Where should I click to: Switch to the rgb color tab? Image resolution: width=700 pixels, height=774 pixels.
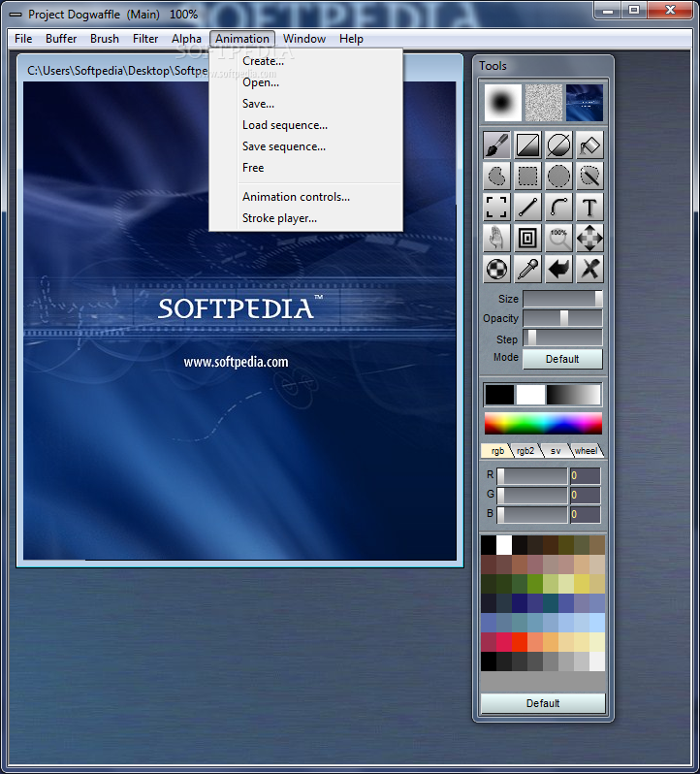[497, 450]
